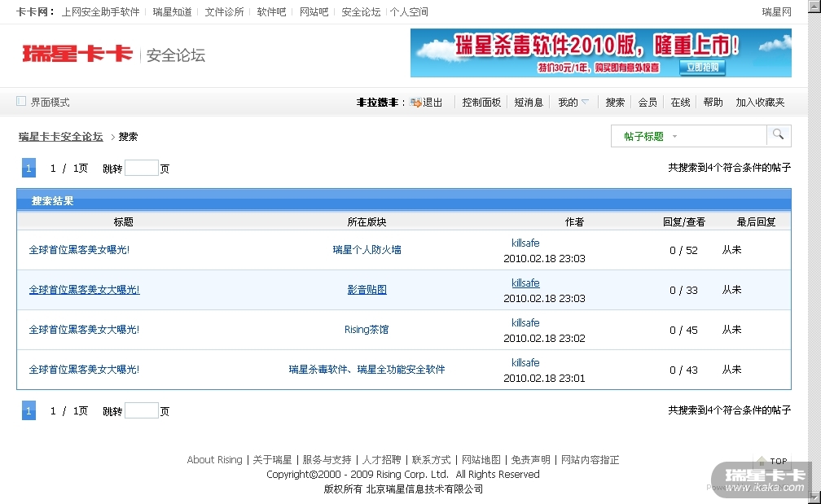The width and height of the screenshot is (821, 504).
Task: Click the logout icon beside 退出
Action: (x=415, y=103)
